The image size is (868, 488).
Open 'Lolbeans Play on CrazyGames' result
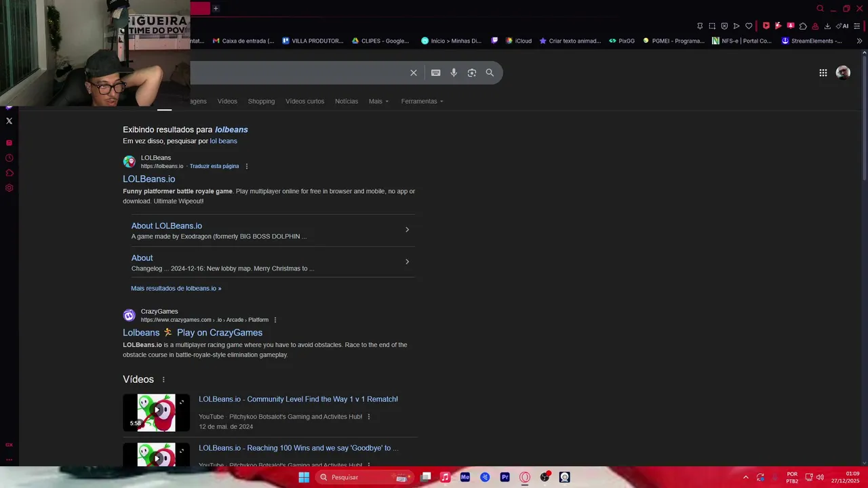click(x=193, y=333)
